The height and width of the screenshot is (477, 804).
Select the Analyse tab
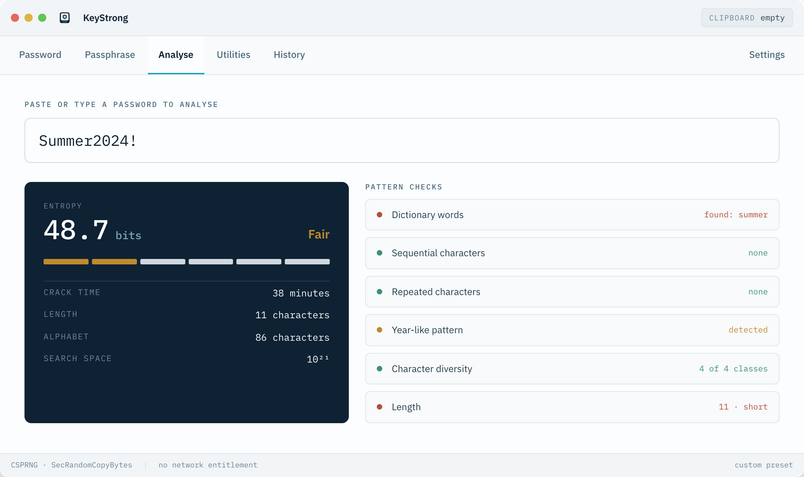point(176,55)
